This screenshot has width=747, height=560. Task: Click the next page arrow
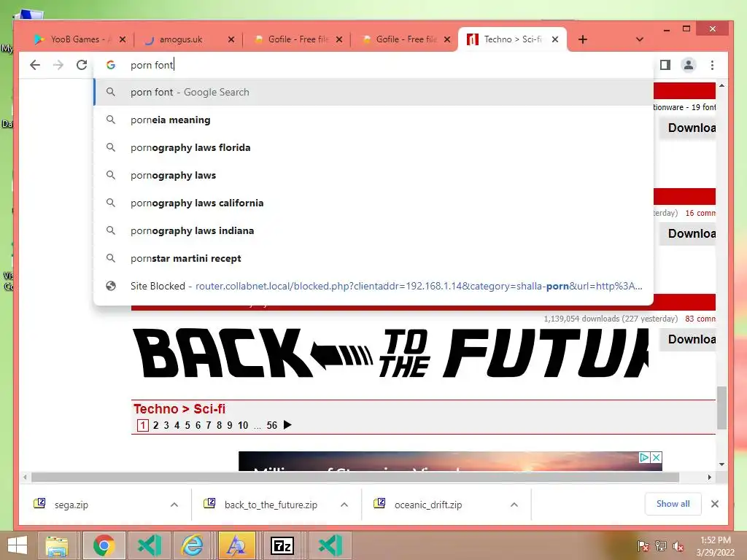[287, 425]
